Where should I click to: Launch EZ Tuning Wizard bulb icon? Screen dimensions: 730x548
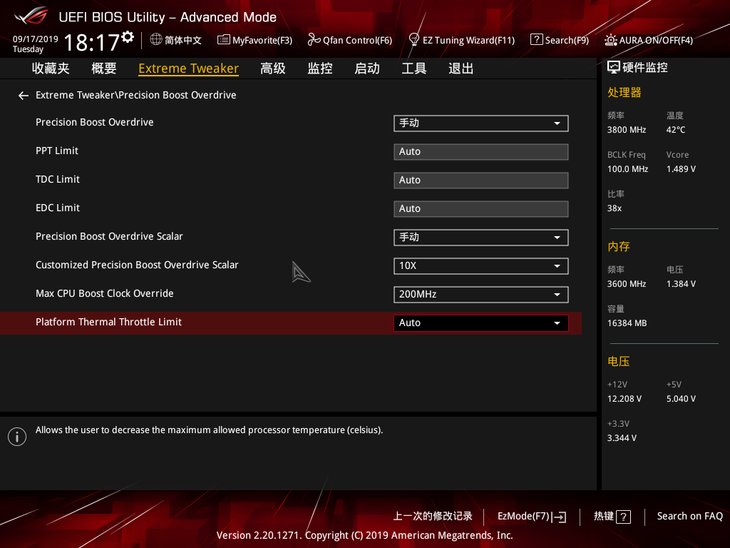(x=413, y=40)
